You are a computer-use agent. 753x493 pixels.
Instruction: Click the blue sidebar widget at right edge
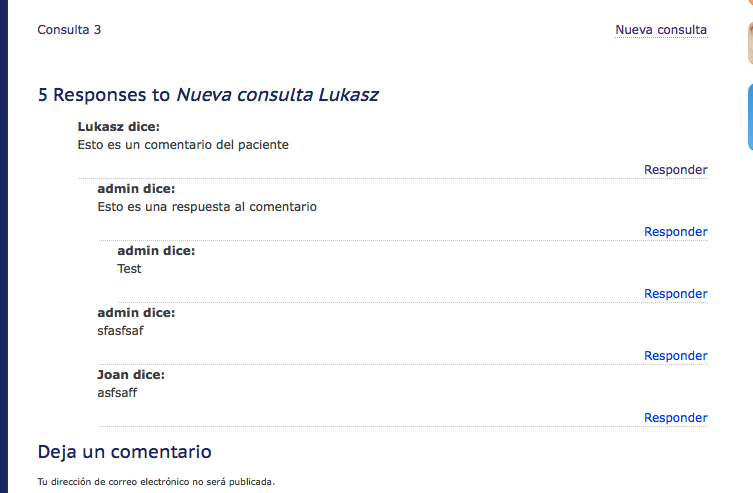[x=750, y=117]
